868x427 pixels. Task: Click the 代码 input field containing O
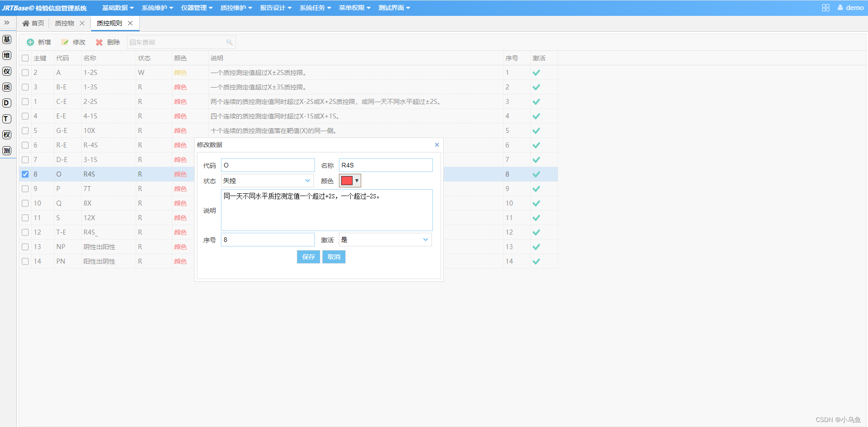(x=268, y=165)
